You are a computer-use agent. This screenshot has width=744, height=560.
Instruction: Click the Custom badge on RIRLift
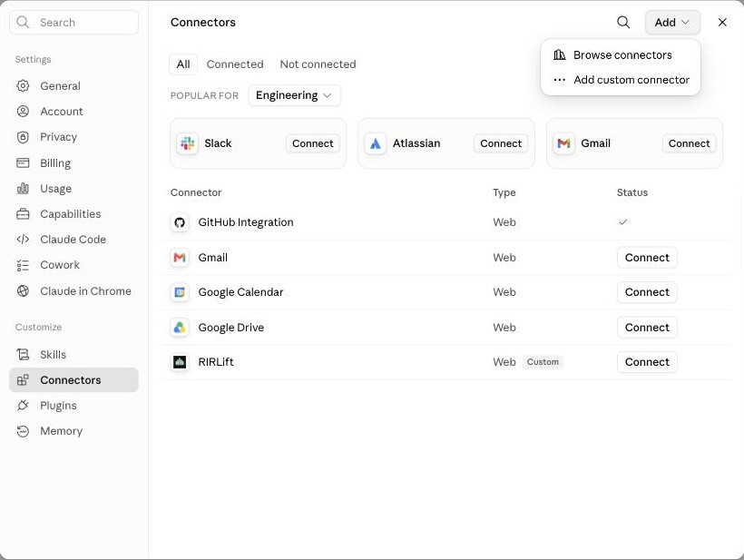pyautogui.click(x=543, y=362)
